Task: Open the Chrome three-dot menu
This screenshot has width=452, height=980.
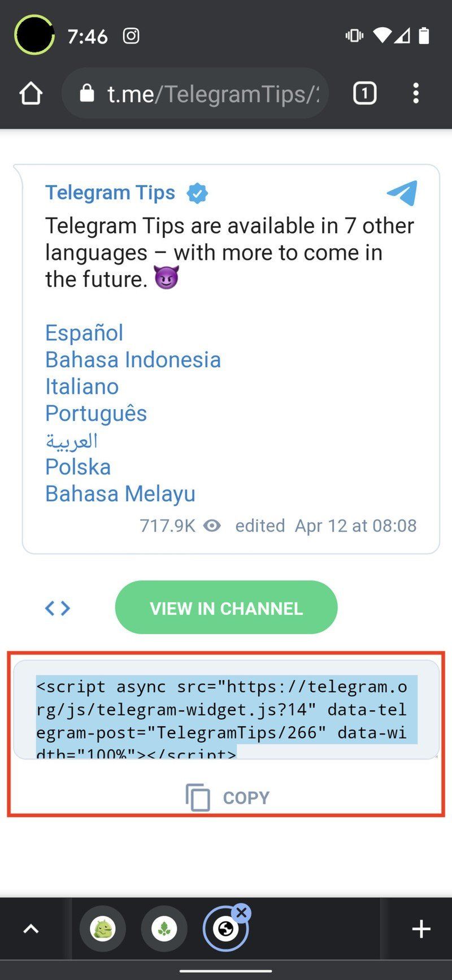Action: click(416, 93)
